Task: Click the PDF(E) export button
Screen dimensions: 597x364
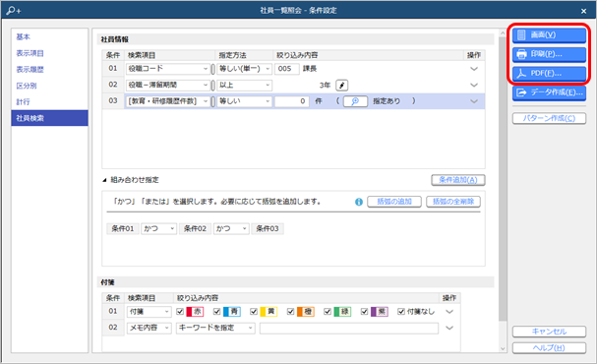Action: click(549, 73)
